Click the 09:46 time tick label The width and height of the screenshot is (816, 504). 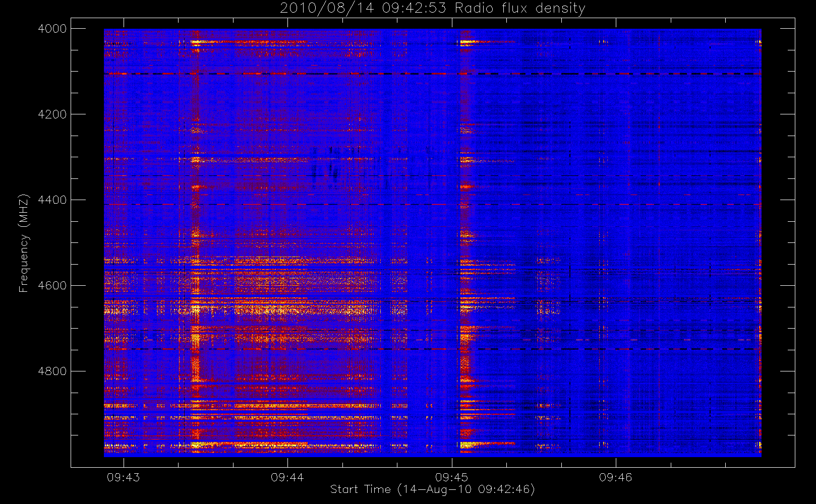[616, 477]
